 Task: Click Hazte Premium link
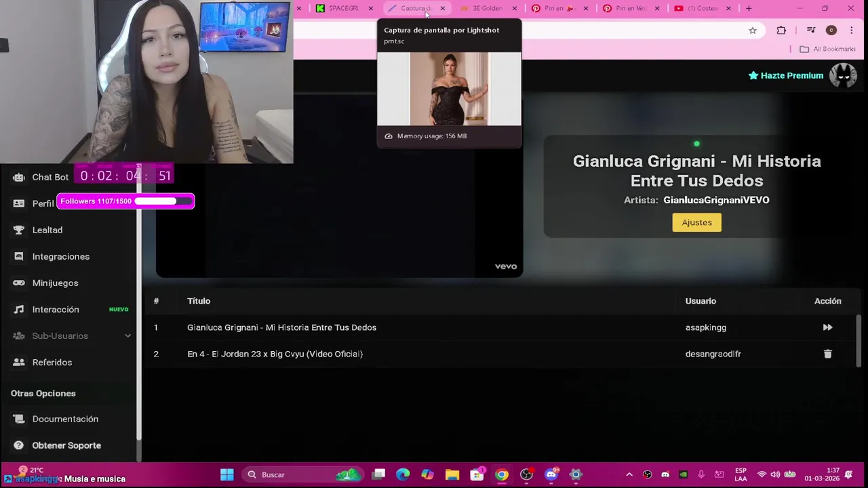(785, 75)
